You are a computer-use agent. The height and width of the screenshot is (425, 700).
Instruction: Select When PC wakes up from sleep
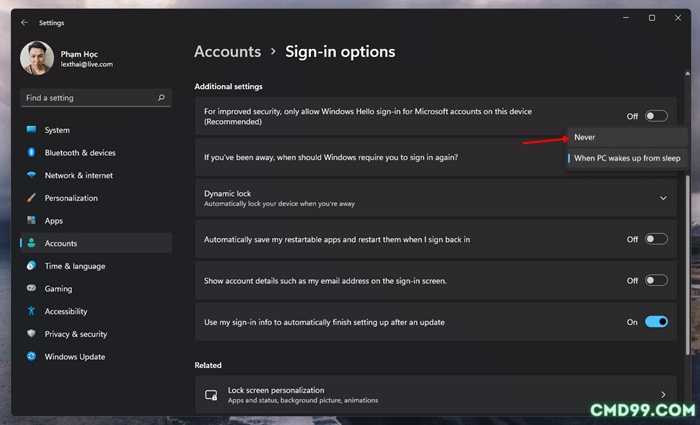[x=627, y=158]
